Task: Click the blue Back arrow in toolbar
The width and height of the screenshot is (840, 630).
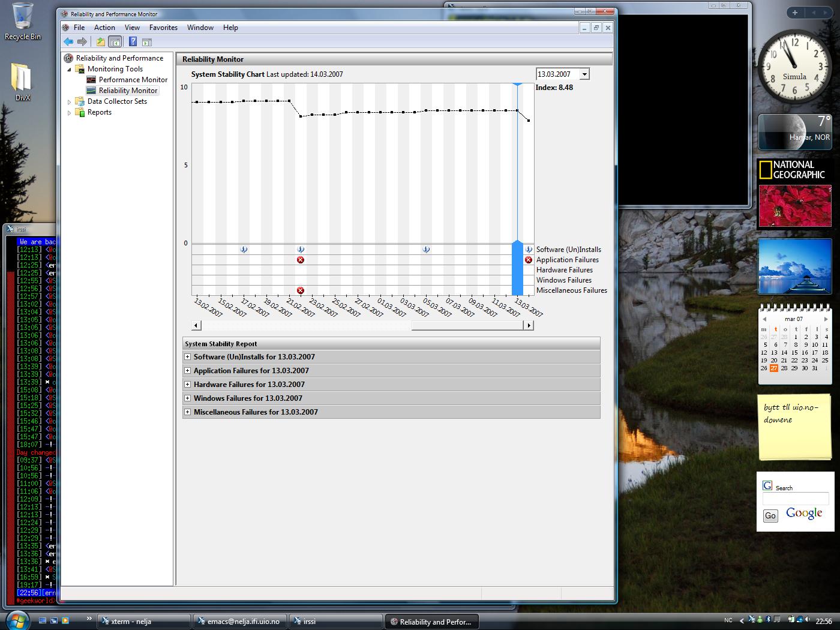Action: click(x=68, y=42)
